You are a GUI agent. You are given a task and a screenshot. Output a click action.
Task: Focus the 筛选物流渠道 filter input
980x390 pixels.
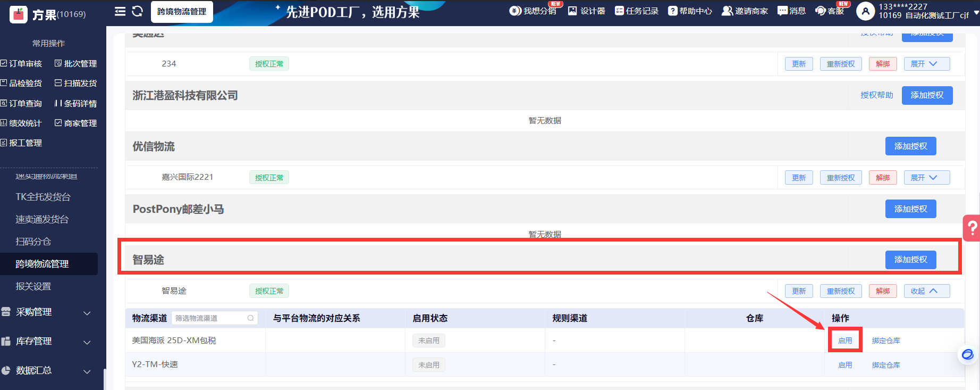click(214, 318)
